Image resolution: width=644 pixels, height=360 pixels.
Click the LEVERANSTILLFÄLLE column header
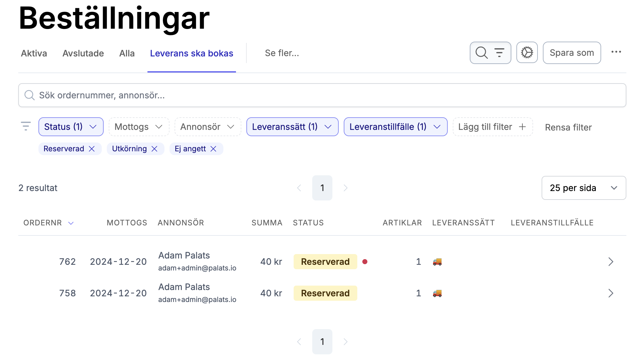click(x=552, y=223)
